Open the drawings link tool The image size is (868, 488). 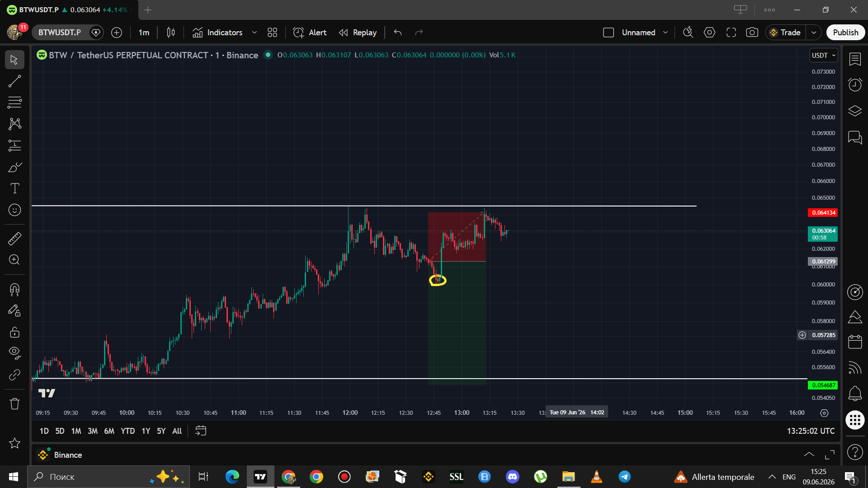click(x=14, y=375)
